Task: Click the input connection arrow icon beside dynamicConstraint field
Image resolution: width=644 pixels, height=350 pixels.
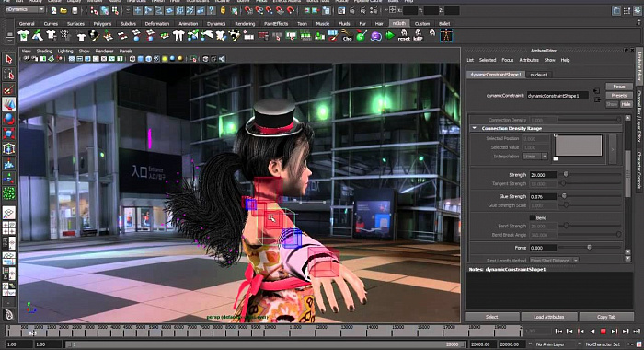Action: click(597, 91)
